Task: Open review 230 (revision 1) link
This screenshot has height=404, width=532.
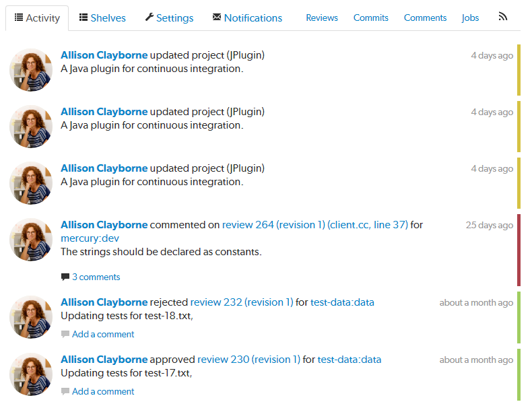Action: 248,360
